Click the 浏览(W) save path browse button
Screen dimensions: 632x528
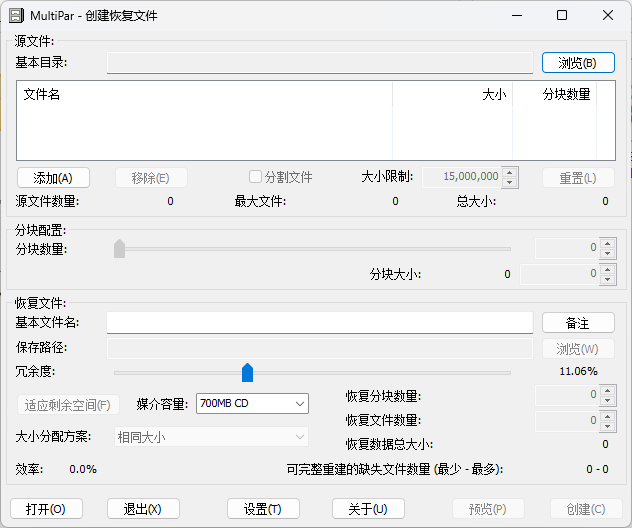(578, 349)
